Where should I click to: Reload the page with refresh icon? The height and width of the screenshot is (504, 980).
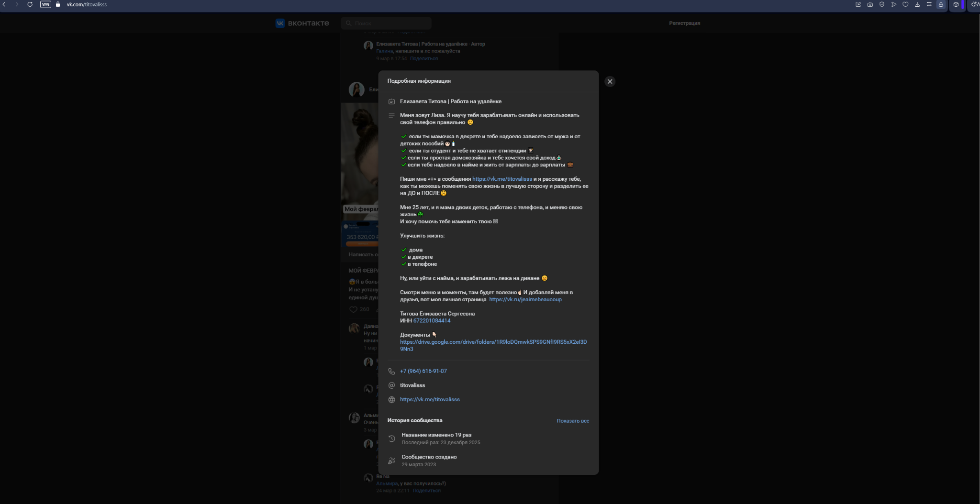30,4
